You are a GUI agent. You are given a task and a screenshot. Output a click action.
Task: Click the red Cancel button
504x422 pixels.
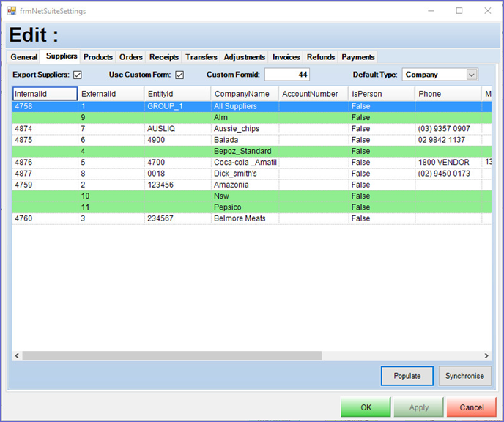point(471,407)
